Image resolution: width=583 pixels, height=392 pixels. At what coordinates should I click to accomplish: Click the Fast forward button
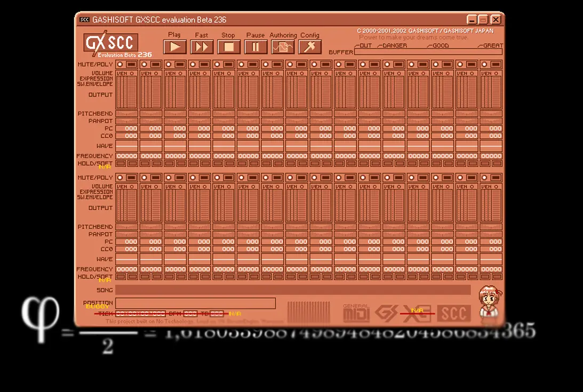202,47
